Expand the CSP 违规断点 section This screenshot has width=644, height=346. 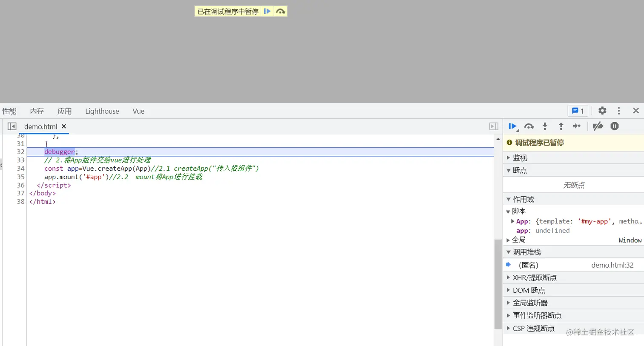point(573,328)
